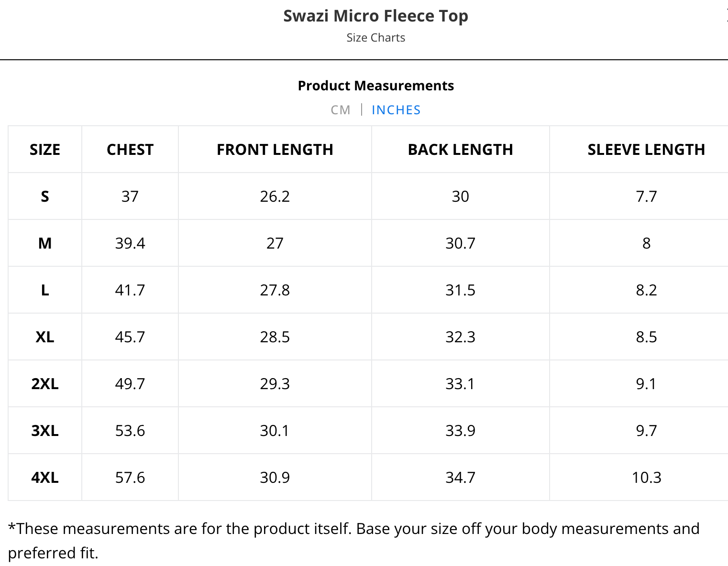The width and height of the screenshot is (728, 566).
Task: Select the 3XL size row label
Action: coord(45,431)
